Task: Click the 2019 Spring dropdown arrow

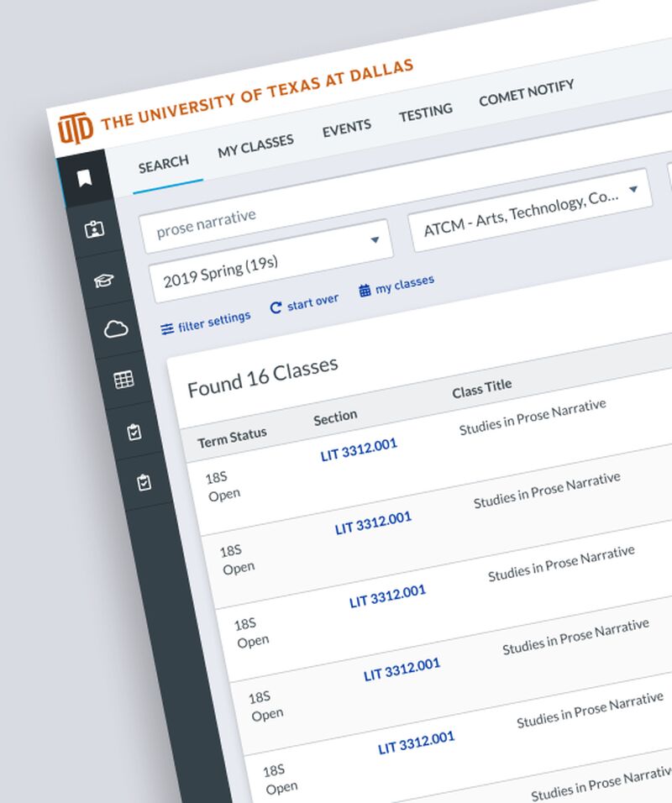Action: tap(375, 239)
